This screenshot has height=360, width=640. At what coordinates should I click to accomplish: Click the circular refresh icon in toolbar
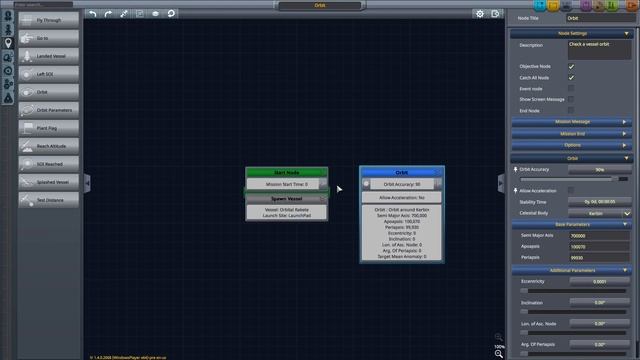coord(171,13)
